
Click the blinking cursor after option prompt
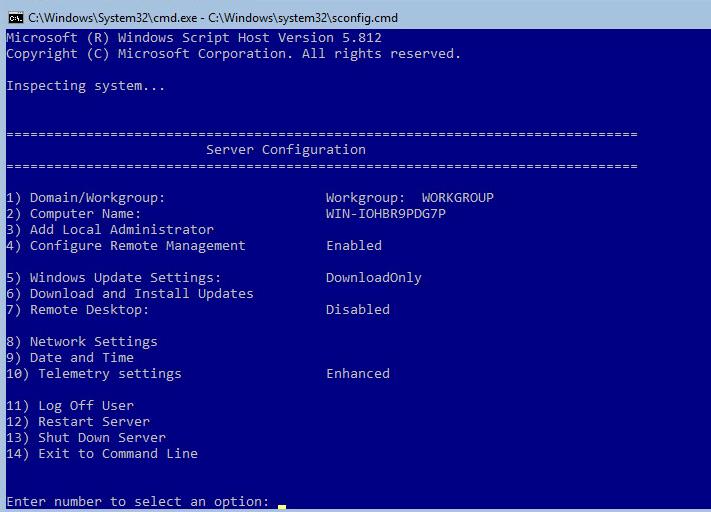tap(282, 507)
